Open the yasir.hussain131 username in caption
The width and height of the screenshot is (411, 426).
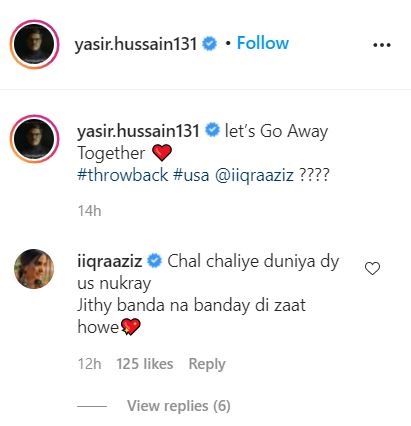[138, 131]
